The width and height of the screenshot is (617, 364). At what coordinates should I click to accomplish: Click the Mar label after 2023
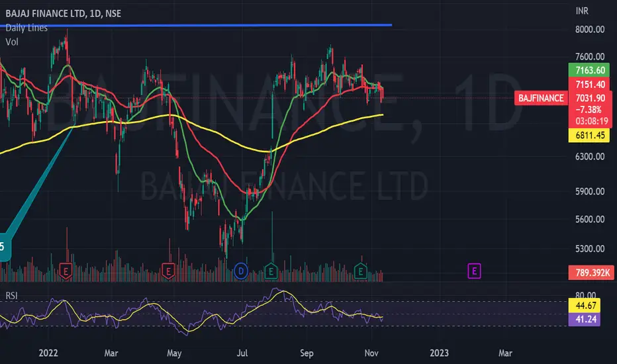[x=505, y=353]
